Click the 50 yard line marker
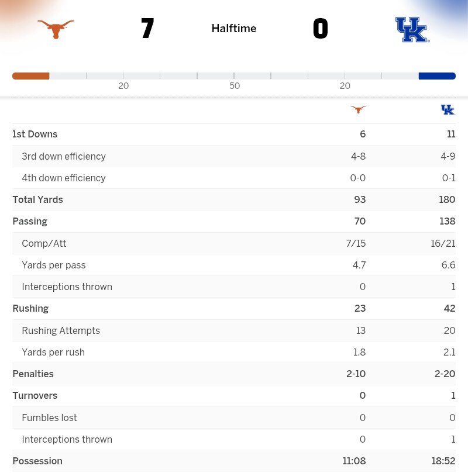This screenshot has width=468, height=476. 235,86
